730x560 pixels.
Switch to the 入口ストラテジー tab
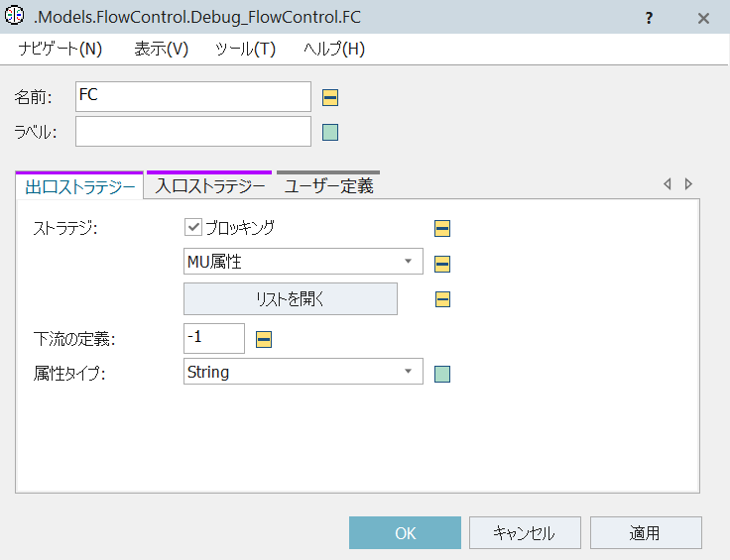(x=209, y=186)
